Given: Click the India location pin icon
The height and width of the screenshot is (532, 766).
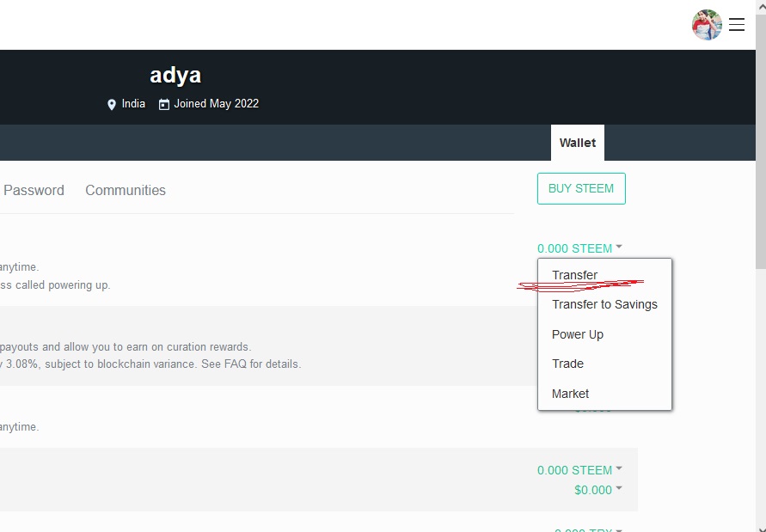Looking at the screenshot, I should [112, 104].
